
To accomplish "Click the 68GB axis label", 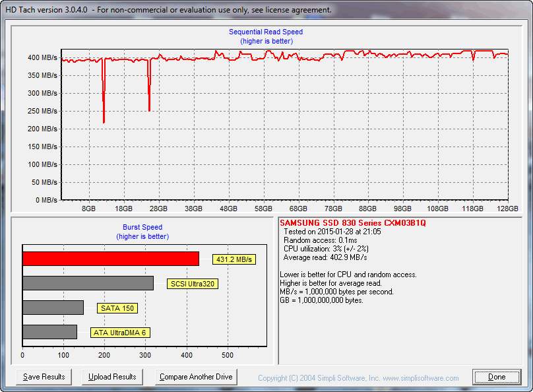I will (298, 209).
